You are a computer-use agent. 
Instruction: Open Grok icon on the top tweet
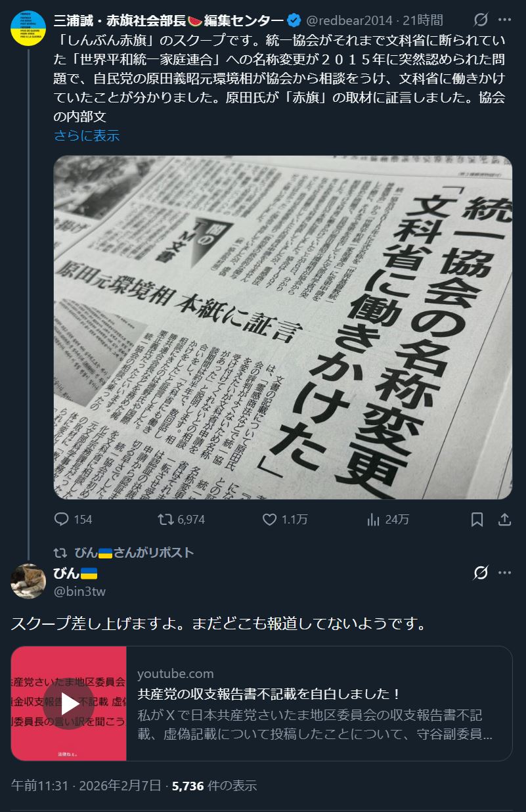[x=481, y=20]
